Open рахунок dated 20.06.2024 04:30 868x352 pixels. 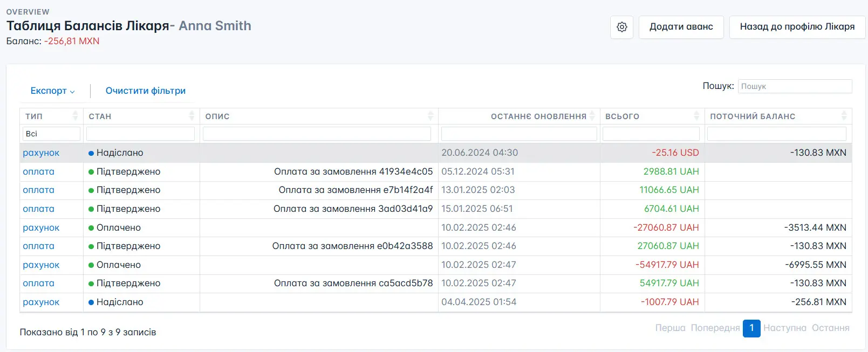(x=41, y=153)
